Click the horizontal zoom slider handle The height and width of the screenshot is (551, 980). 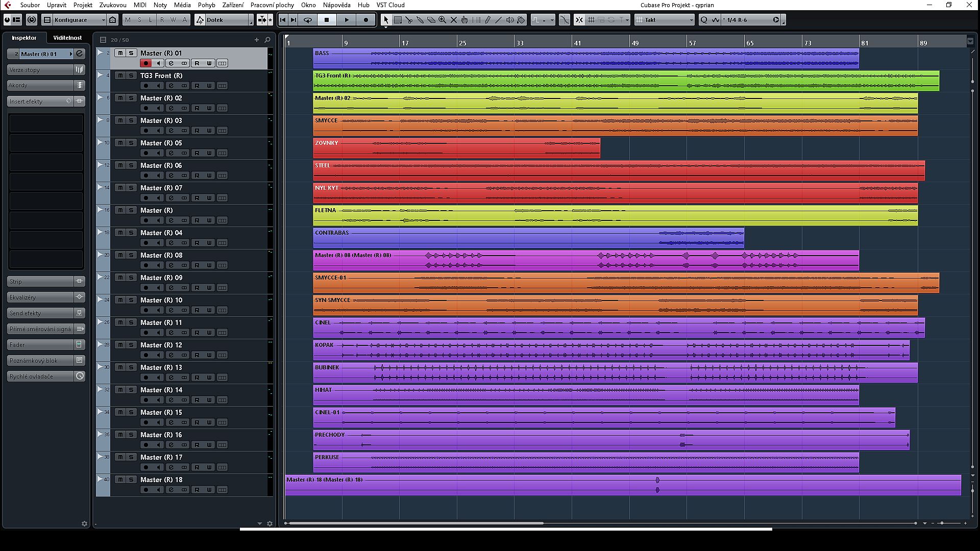pos(942,523)
